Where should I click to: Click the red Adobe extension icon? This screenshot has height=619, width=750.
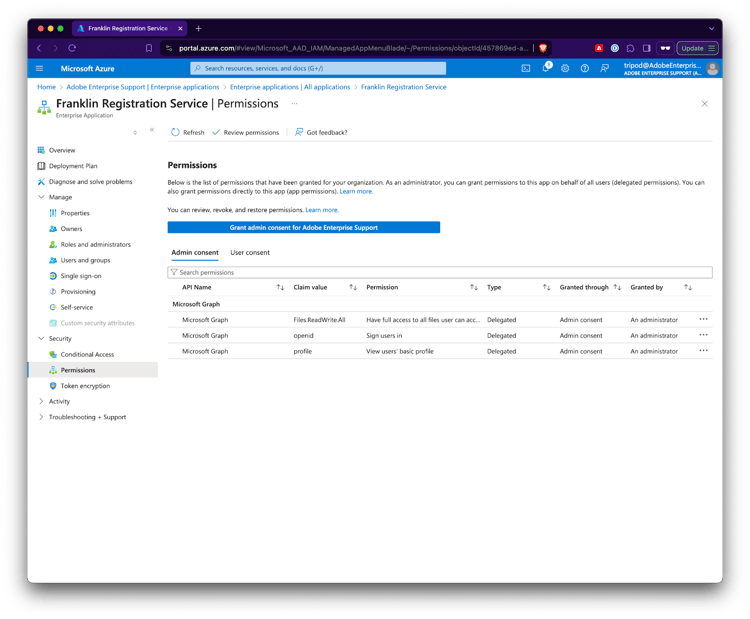coord(598,48)
